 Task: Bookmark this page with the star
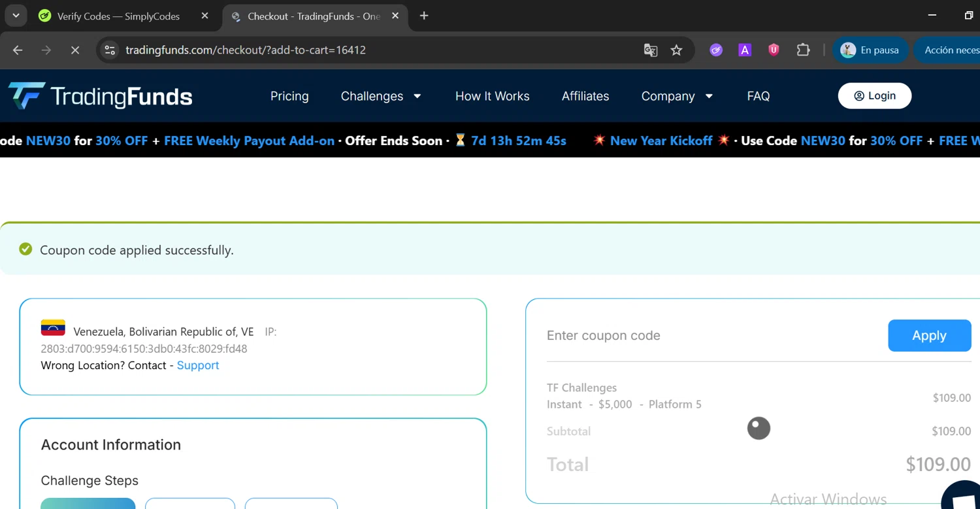pyautogui.click(x=676, y=50)
